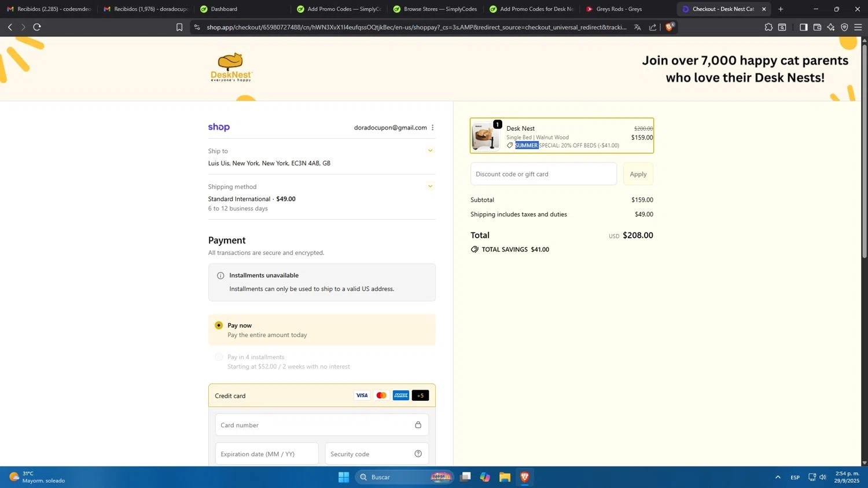This screenshot has height=488, width=868.
Task: Expand the Shipping method section
Action: (430, 187)
